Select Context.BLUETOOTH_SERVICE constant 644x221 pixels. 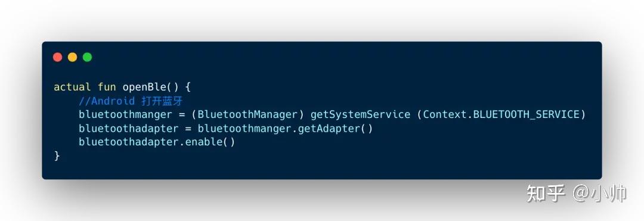click(x=501, y=114)
